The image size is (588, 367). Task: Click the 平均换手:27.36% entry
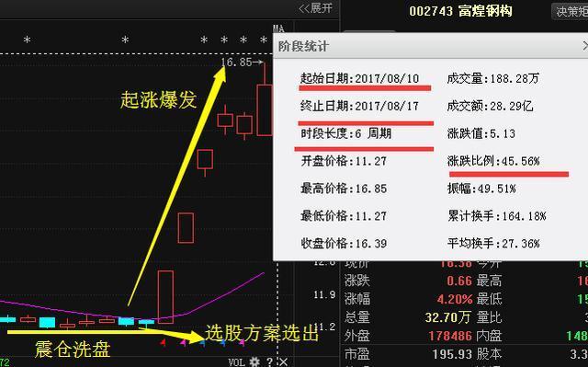tap(493, 244)
